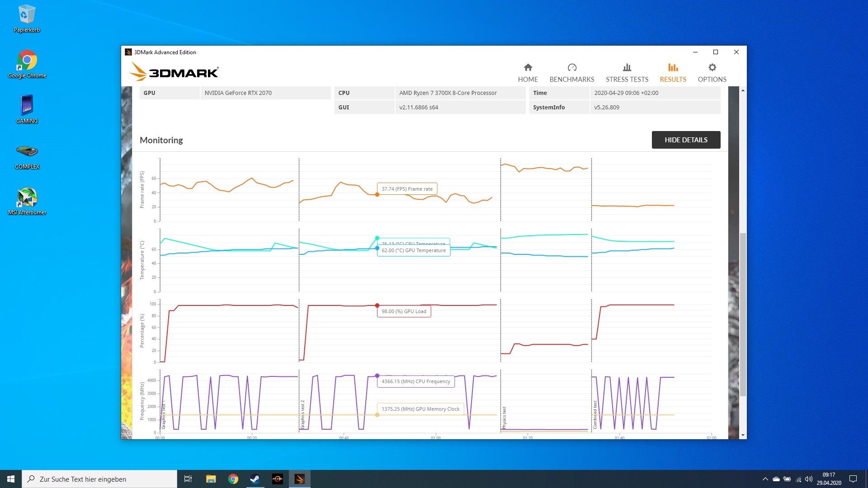Open the Windows Start menu
The image size is (868, 488).
(11, 479)
